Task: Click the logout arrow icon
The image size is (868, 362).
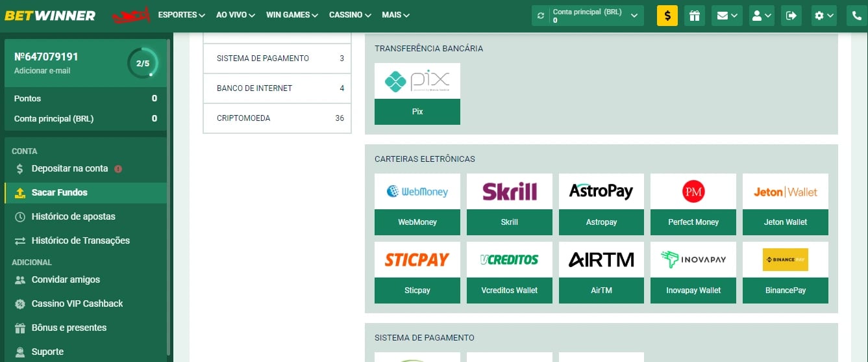Action: [791, 16]
